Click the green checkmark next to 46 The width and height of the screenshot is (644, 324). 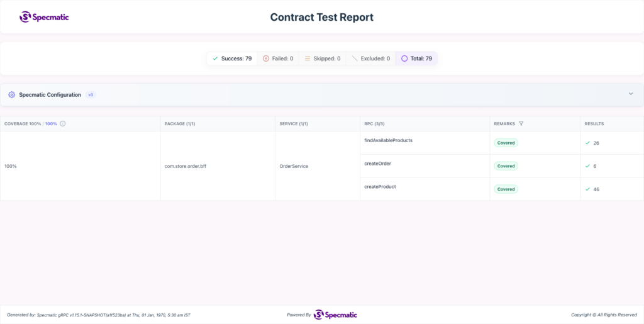tap(587, 189)
